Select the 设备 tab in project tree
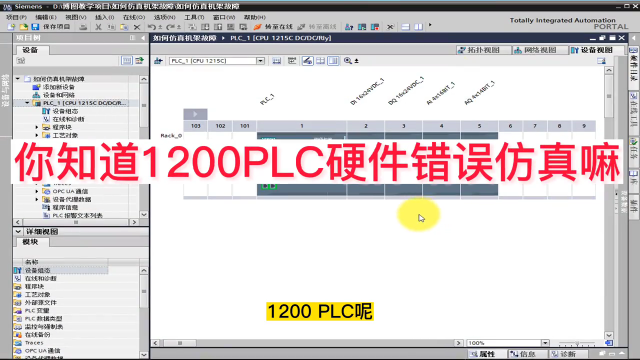Screen dimensions: 640x360 click(32, 50)
